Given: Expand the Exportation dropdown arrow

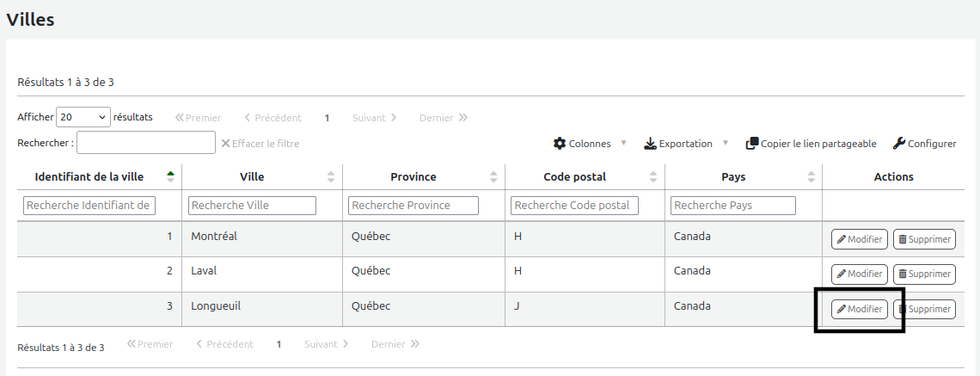Looking at the screenshot, I should (x=726, y=144).
